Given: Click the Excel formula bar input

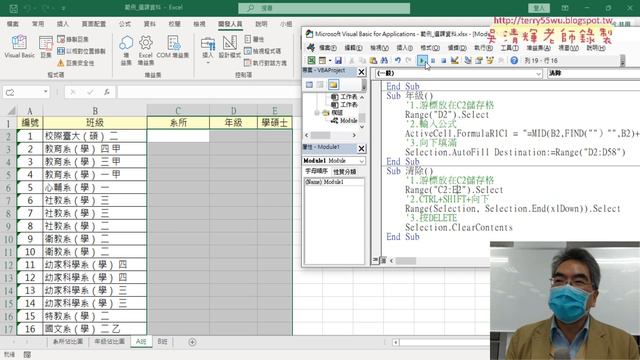Looking at the screenshot, I should (x=208, y=92).
